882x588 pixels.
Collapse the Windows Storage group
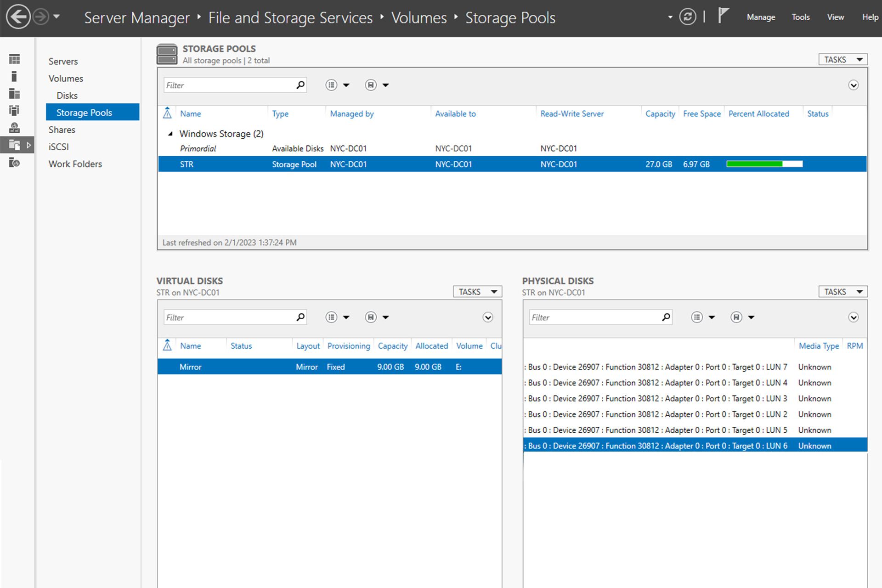coord(170,134)
